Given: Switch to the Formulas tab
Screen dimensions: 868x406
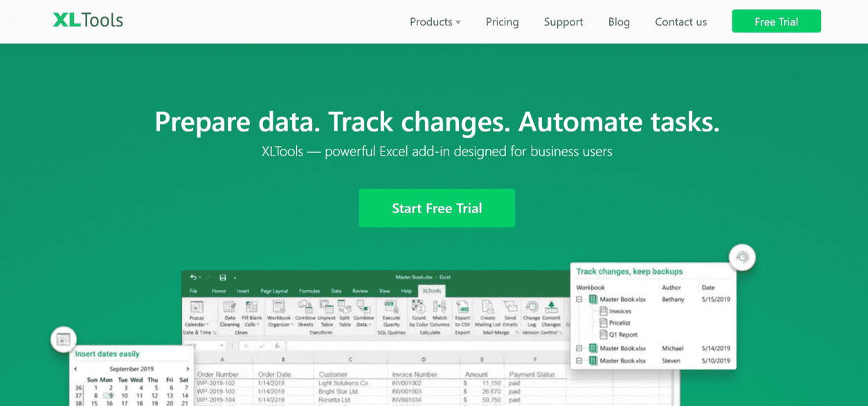Looking at the screenshot, I should (309, 291).
